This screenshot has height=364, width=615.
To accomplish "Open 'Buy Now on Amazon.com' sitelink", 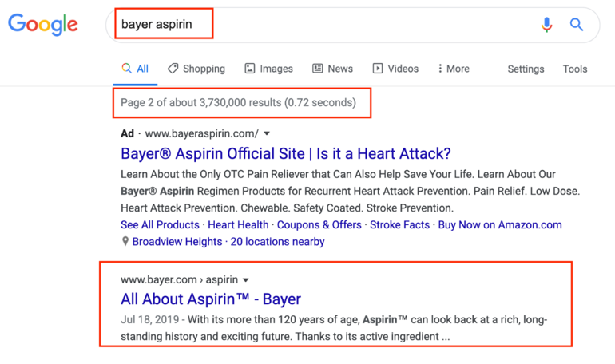I will pyautogui.click(x=500, y=225).
